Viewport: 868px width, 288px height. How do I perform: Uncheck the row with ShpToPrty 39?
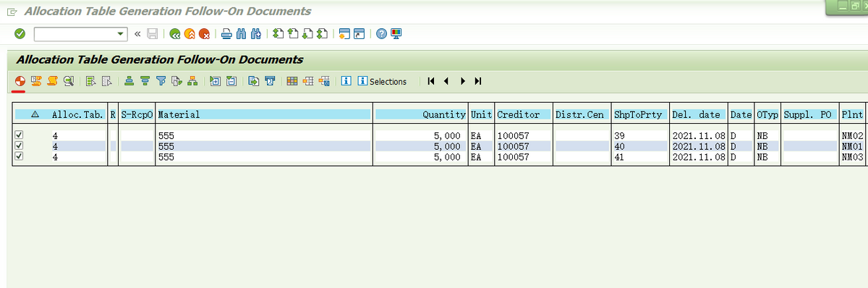point(20,135)
